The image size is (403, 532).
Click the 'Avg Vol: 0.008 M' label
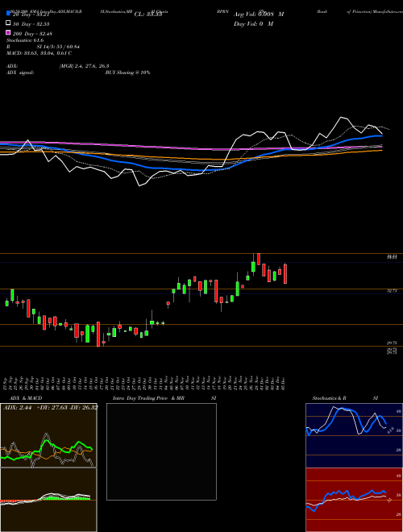tap(259, 15)
